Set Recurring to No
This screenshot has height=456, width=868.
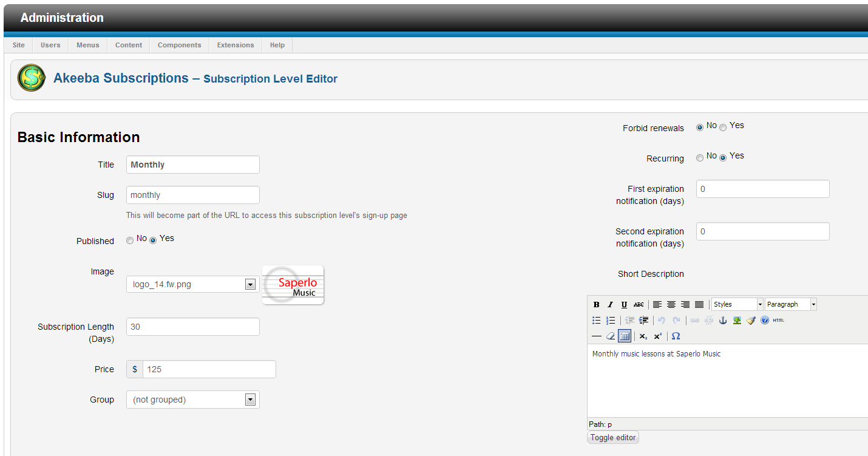pos(700,158)
